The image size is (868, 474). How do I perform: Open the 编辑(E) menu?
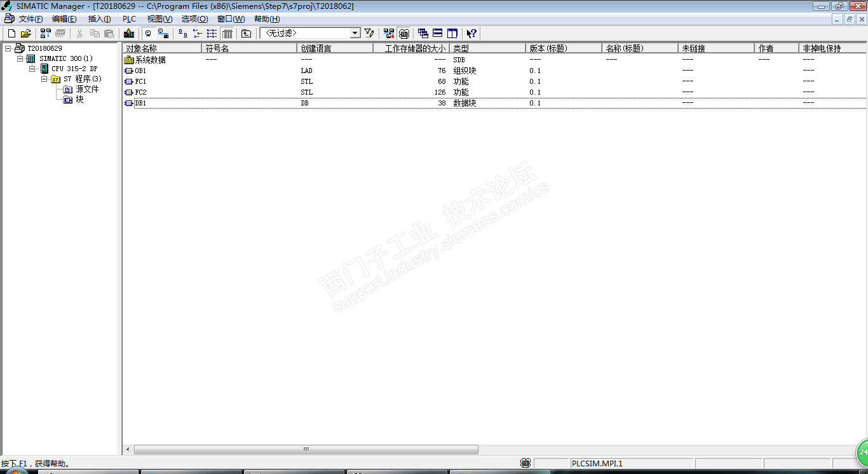click(x=64, y=19)
